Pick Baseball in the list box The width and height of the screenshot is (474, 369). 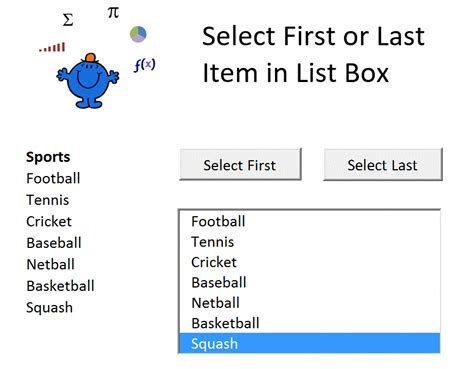coord(310,282)
